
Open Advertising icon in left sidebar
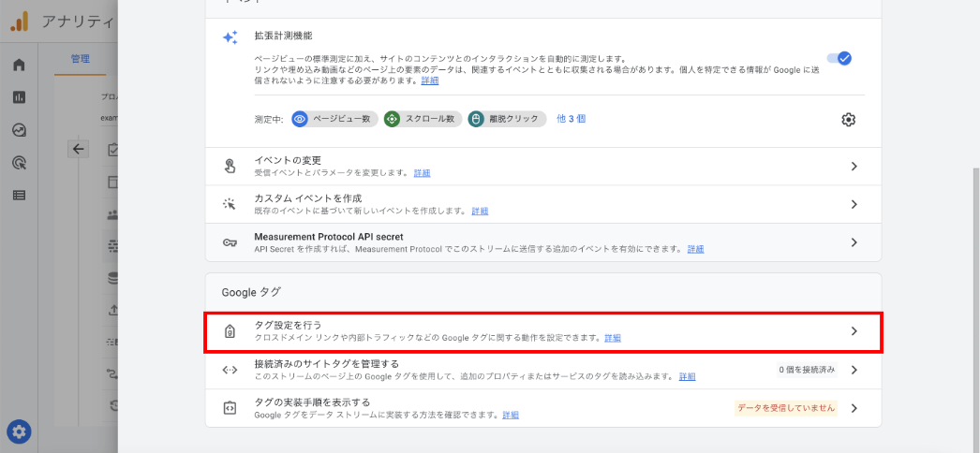[x=20, y=163]
